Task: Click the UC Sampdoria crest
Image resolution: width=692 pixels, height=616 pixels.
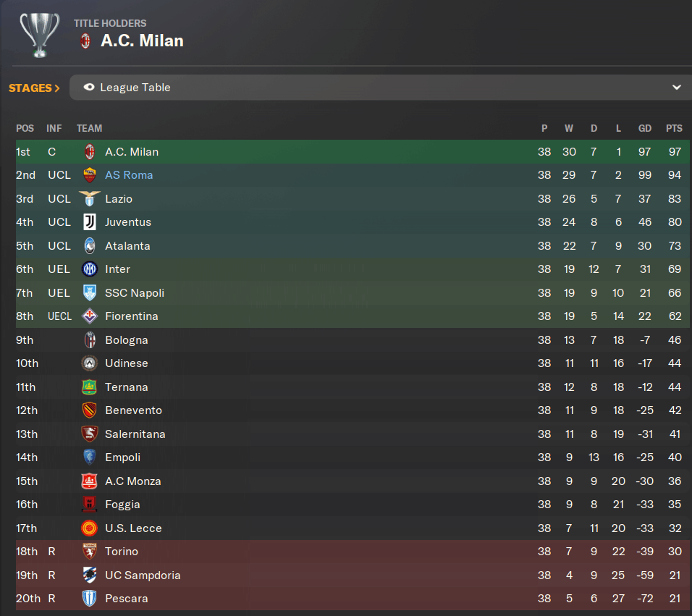Action: pyautogui.click(x=90, y=575)
